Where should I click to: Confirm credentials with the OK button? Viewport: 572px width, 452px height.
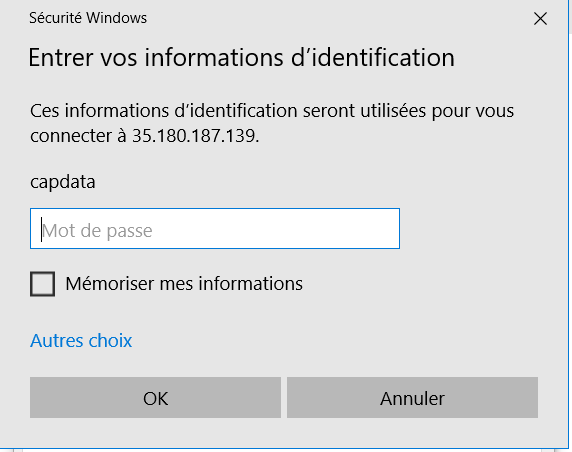coord(155,398)
